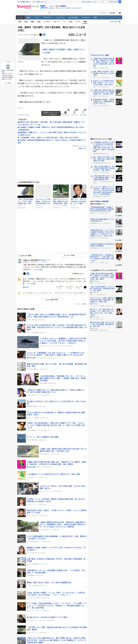Switch to the エキスパート tab
Screen dimensions: 138x644
(48, 17)
